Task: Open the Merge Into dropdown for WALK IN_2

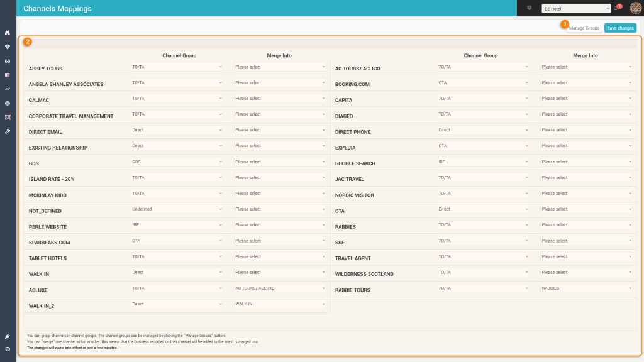Action: pos(280,304)
